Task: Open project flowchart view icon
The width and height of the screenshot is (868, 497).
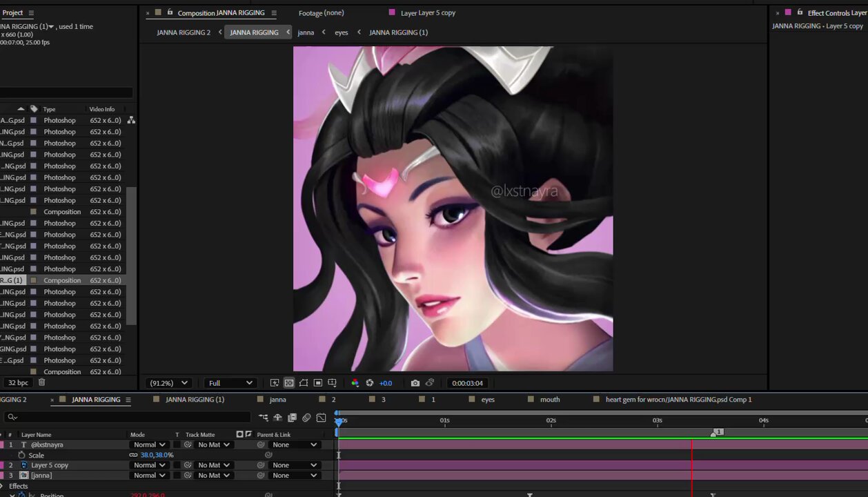Action: click(131, 120)
